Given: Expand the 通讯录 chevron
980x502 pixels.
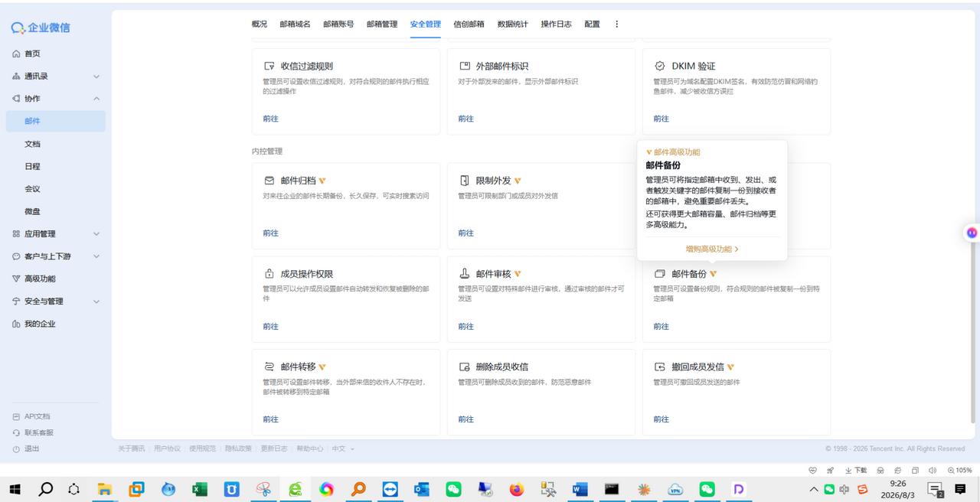Looking at the screenshot, I should point(96,77).
